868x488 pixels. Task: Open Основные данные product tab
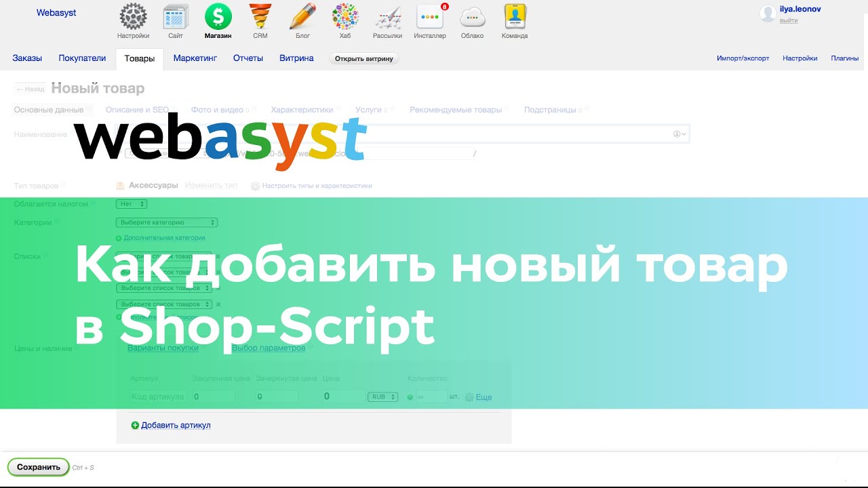[x=49, y=110]
